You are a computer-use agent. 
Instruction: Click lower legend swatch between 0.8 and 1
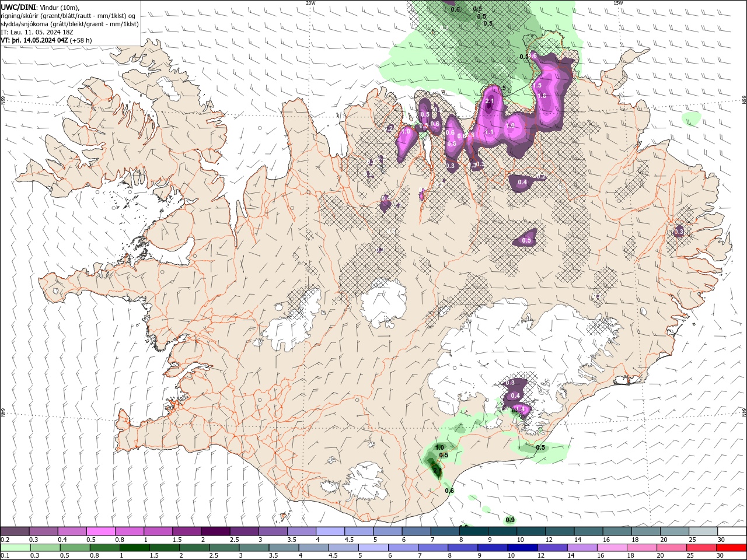[x=104, y=548]
